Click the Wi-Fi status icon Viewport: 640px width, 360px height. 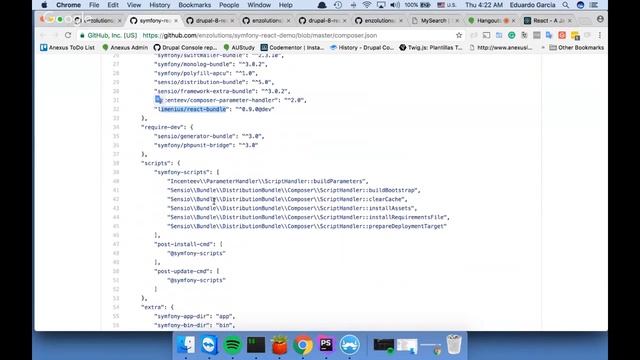(x=367, y=5)
